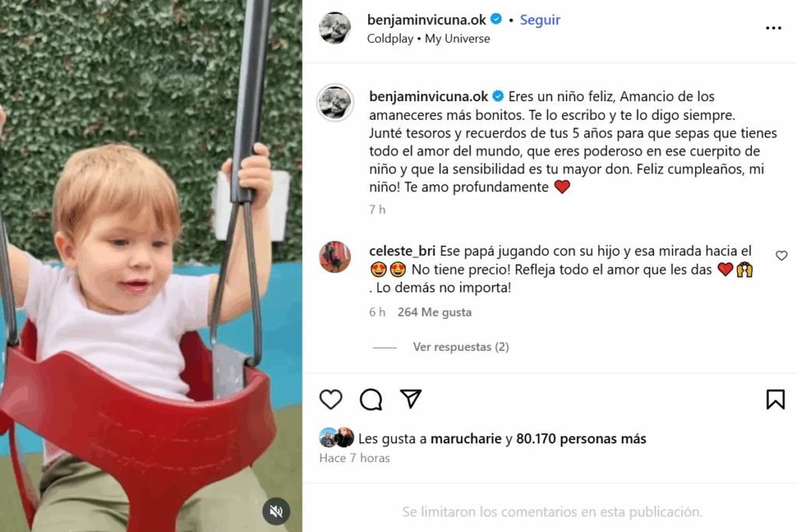Screen dimensions: 797x532
Task: Open the celeste_bri avatar picture
Action: [335, 257]
